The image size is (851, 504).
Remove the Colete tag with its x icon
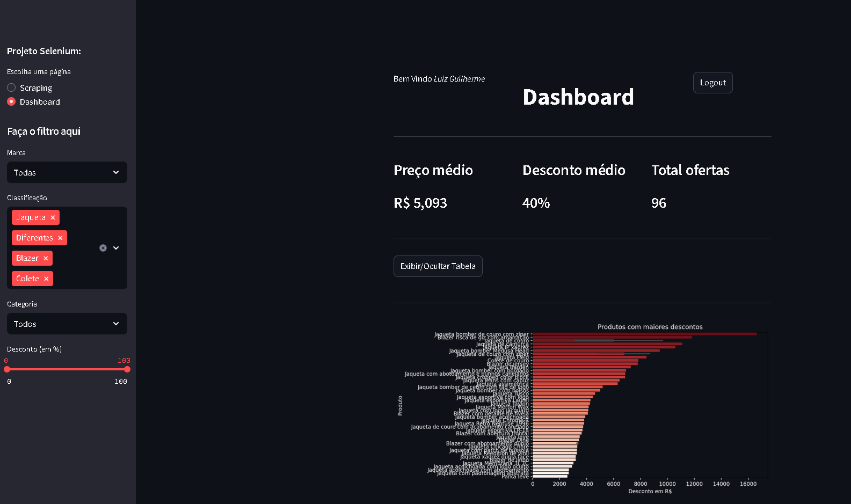click(x=46, y=279)
